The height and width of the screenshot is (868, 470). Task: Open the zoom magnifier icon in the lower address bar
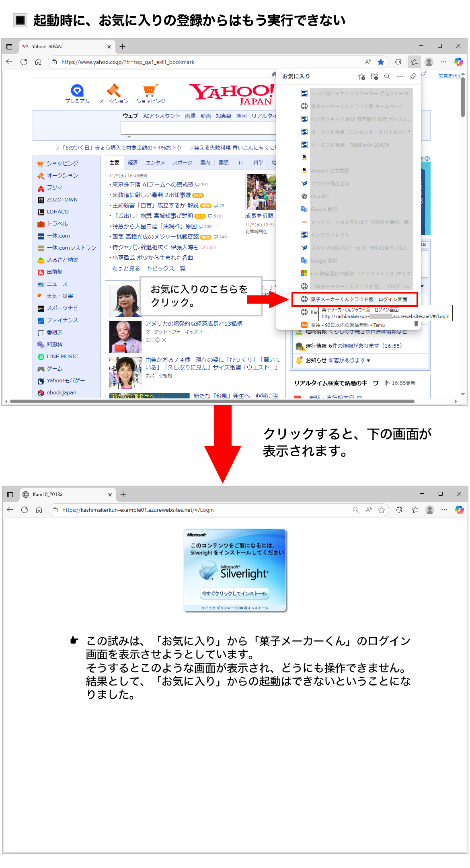coord(356,510)
